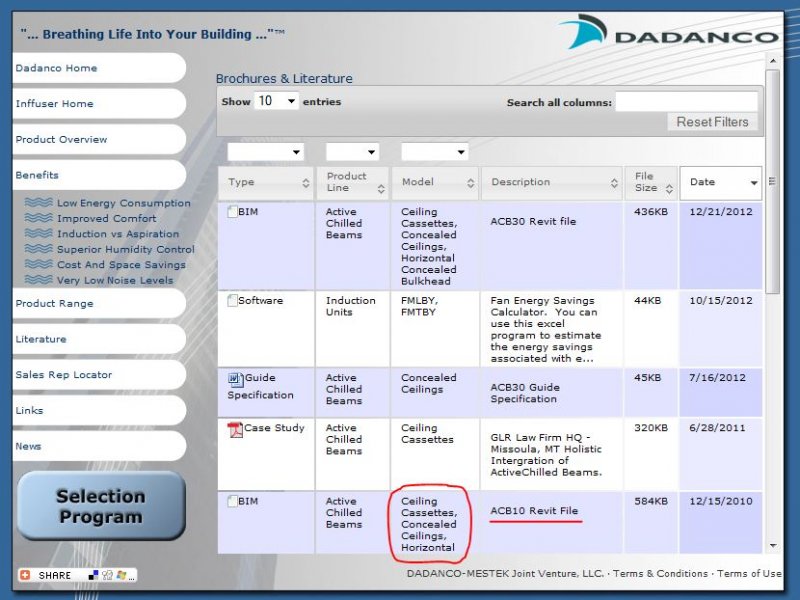Image resolution: width=800 pixels, height=600 pixels.
Task: Open the Show entries count dropdown
Action: coord(276,101)
